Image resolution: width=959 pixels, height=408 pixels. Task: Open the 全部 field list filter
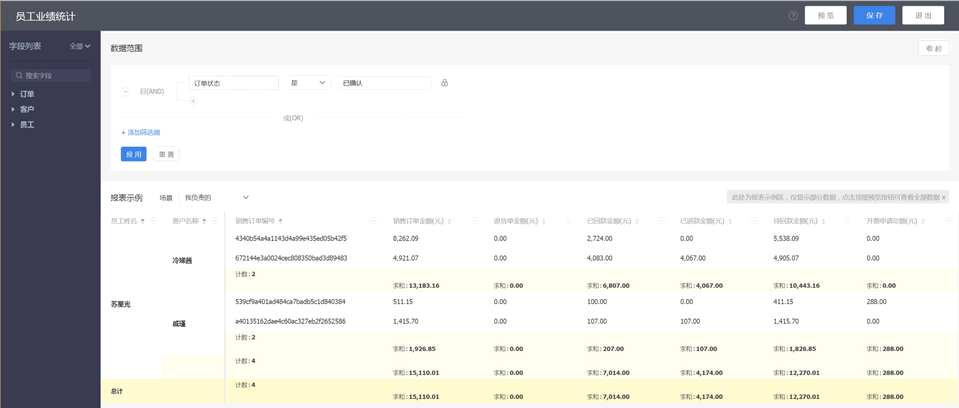[x=80, y=46]
